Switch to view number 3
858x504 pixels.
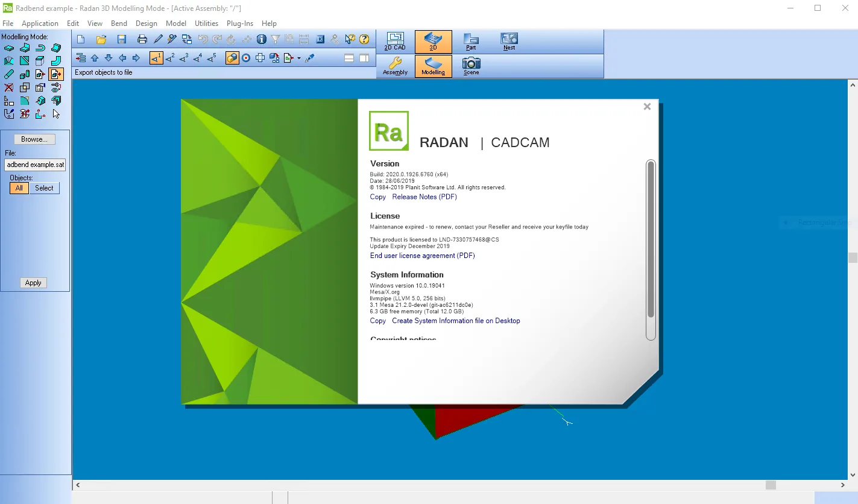(184, 58)
